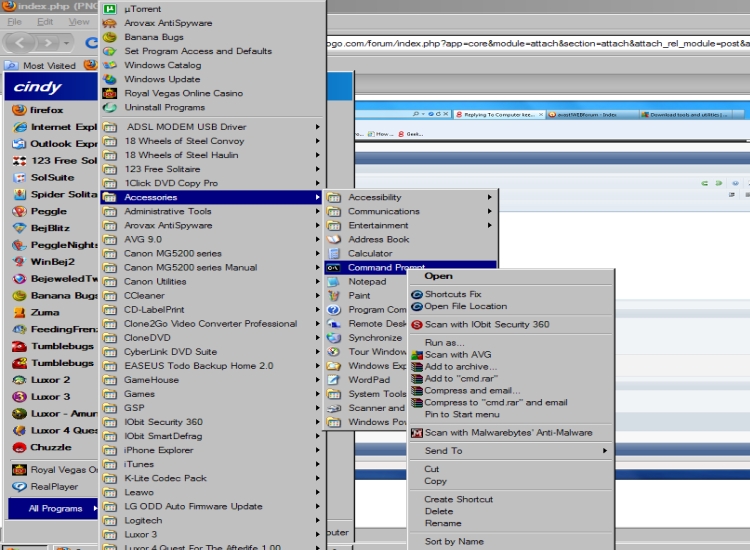Select Open File Location in context menu

(x=465, y=306)
